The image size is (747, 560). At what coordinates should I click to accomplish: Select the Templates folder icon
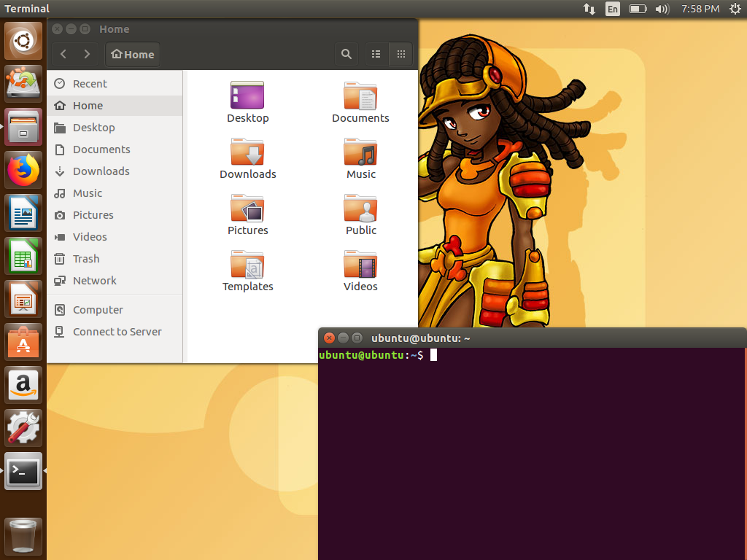[247, 264]
